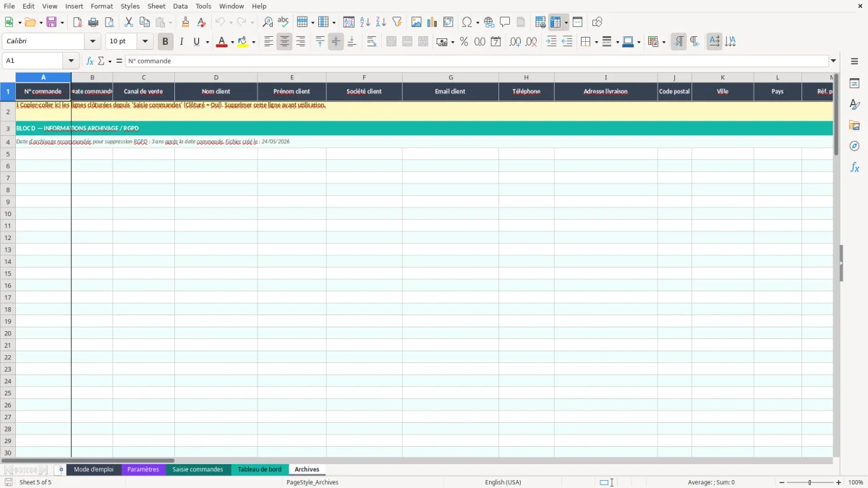The image size is (868, 488).
Task: Open the sidebar Navigator panel
Action: (854, 146)
